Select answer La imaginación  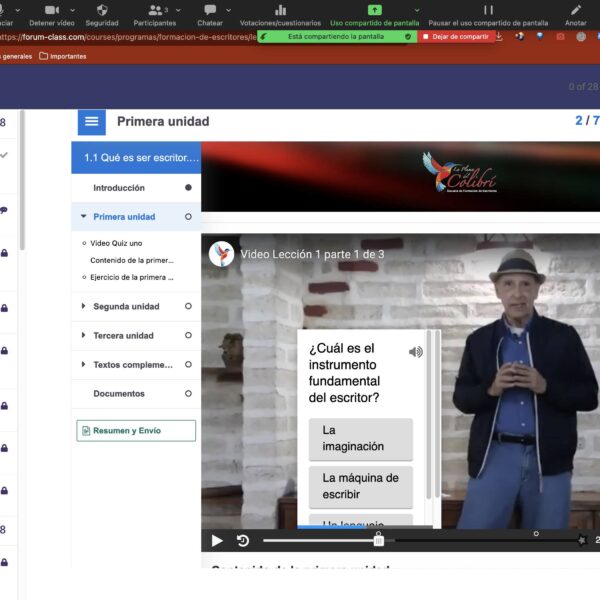[360, 439]
